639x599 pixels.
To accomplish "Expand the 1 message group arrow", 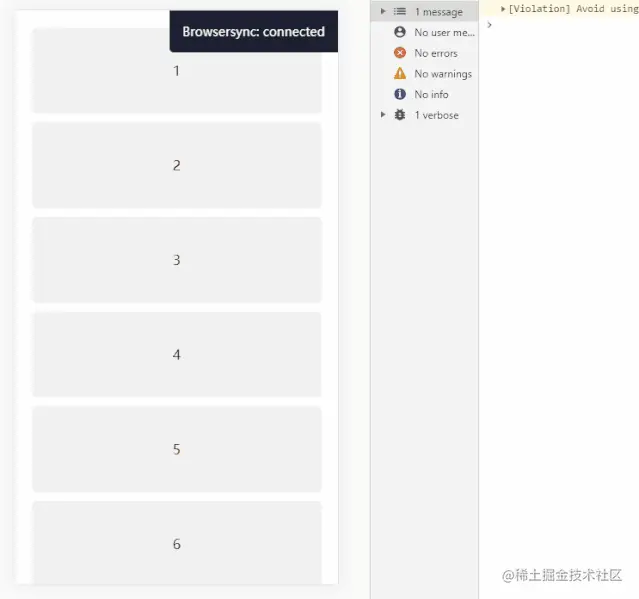I will pyautogui.click(x=383, y=11).
